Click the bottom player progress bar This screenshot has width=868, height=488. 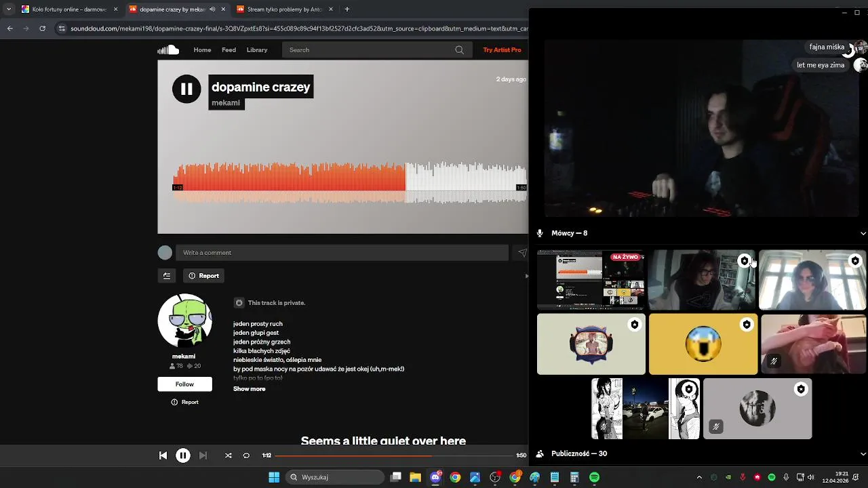click(x=394, y=455)
